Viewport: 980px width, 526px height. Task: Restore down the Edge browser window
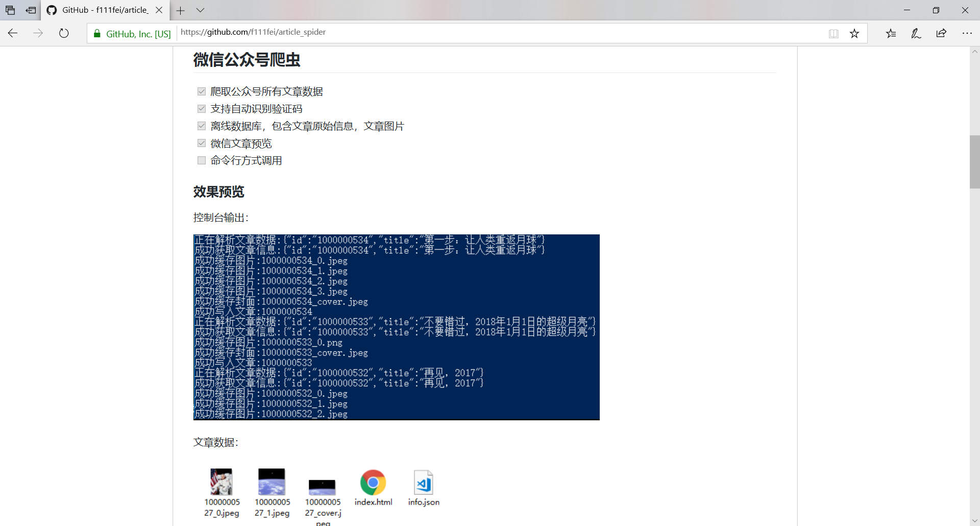point(936,10)
